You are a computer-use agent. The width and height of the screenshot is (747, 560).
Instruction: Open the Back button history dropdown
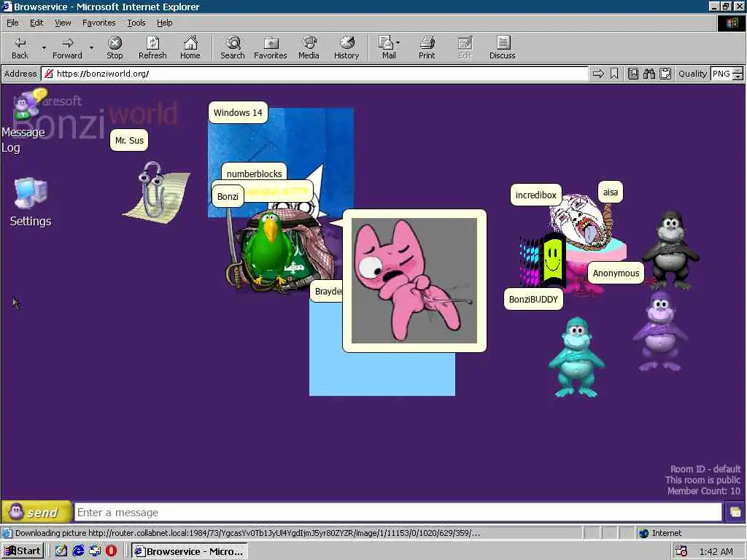44,47
